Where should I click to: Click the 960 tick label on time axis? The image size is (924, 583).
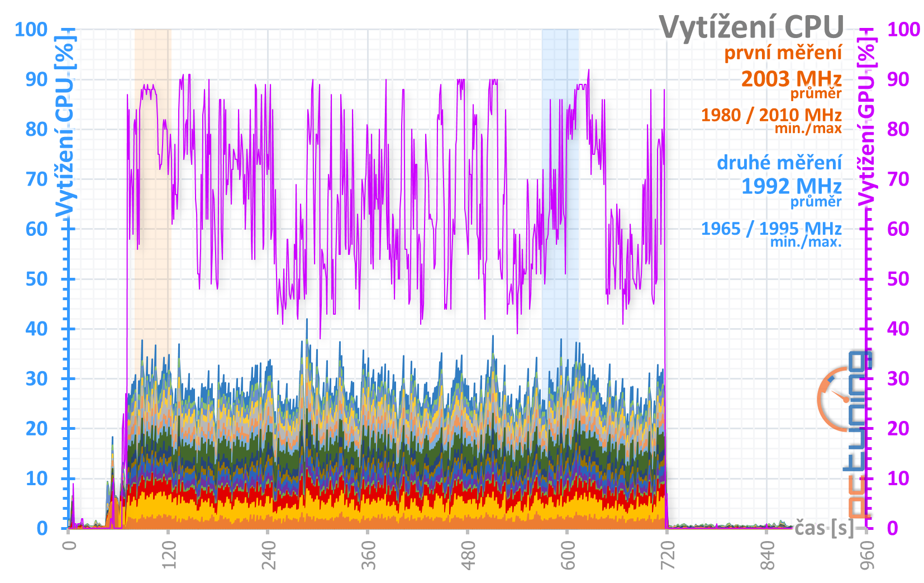click(867, 554)
